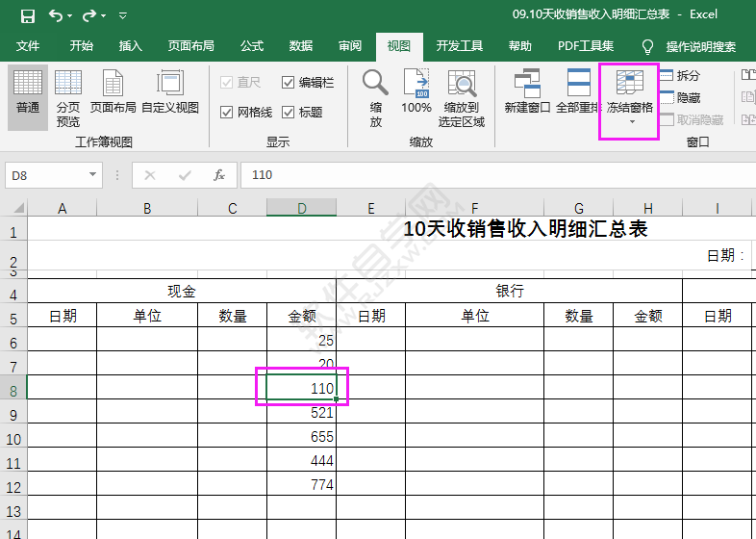This screenshot has height=539, width=756.
Task: Toggle the 编辑栏 checkbox
Action: point(288,83)
